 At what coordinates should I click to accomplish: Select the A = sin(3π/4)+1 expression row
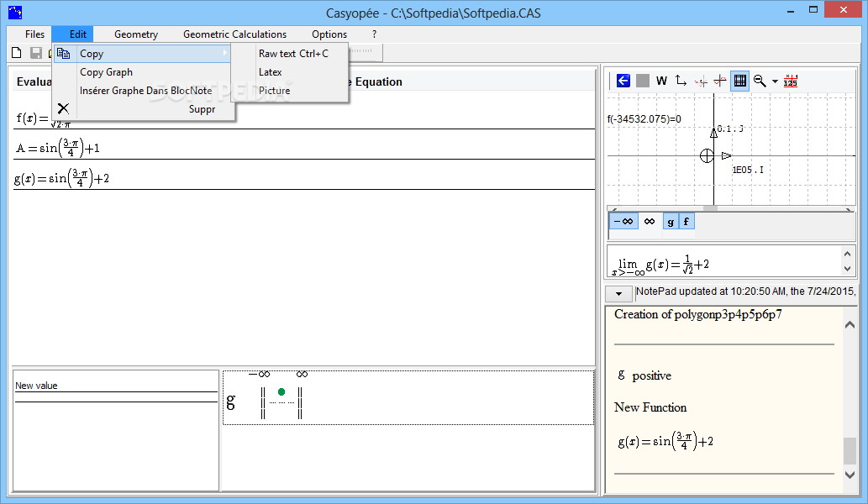point(304,148)
